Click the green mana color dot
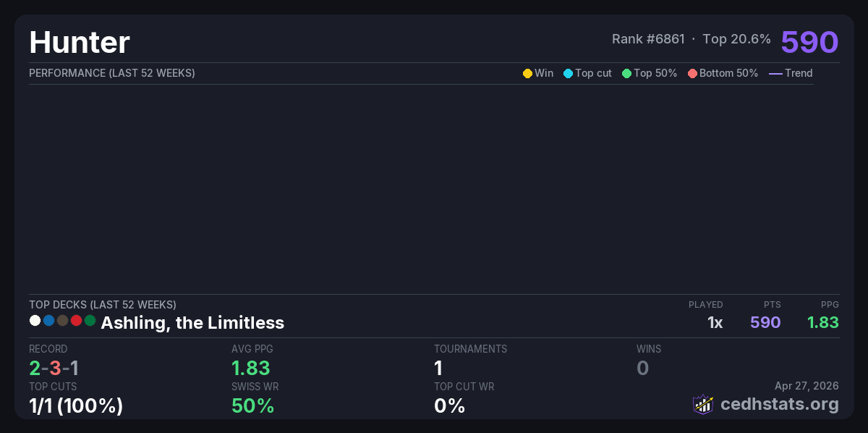Screen dimensions: 868x433 coord(90,320)
